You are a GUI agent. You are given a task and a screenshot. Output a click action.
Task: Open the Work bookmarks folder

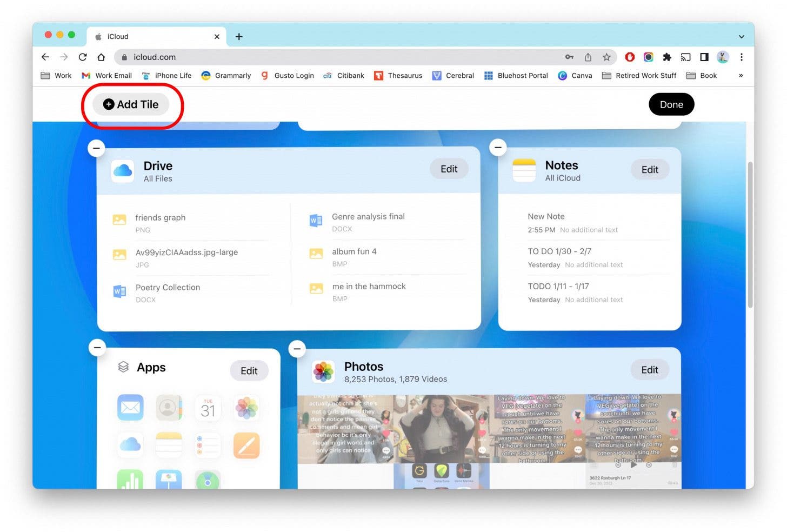pos(56,75)
